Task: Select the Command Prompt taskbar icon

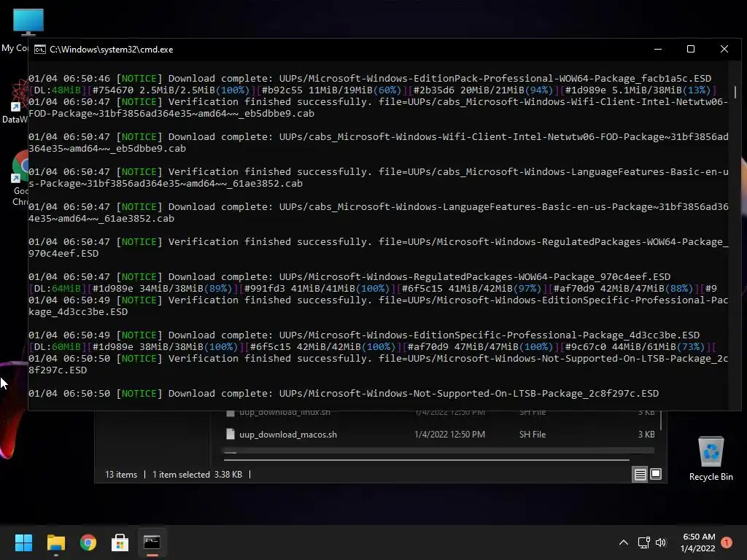Action: pyautogui.click(x=152, y=542)
